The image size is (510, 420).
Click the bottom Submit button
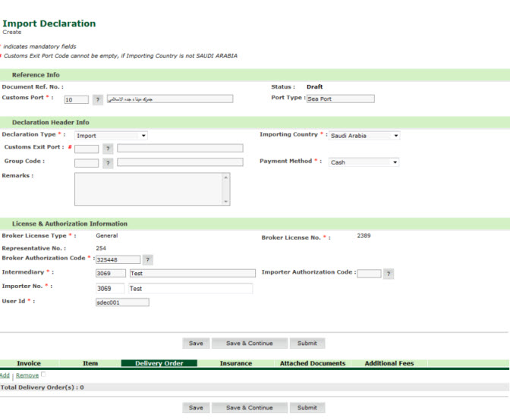pos(307,408)
